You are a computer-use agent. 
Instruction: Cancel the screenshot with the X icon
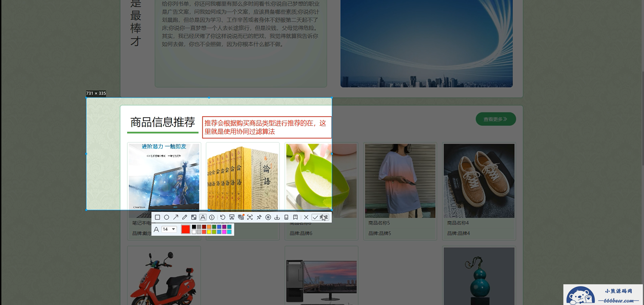coord(306,217)
